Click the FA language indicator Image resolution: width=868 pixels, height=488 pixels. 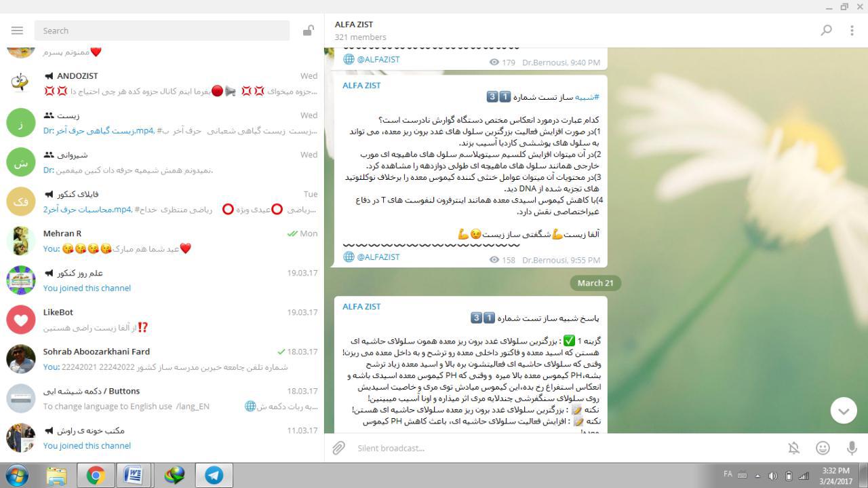[x=728, y=474]
